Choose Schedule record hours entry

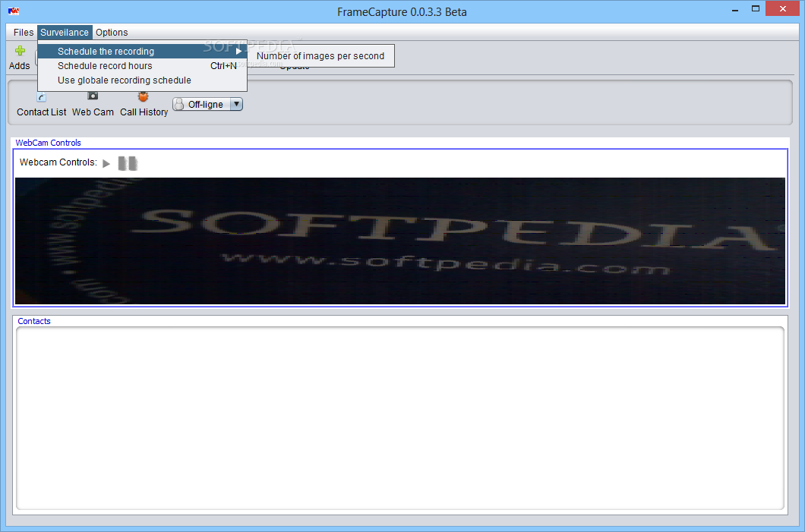click(142, 66)
